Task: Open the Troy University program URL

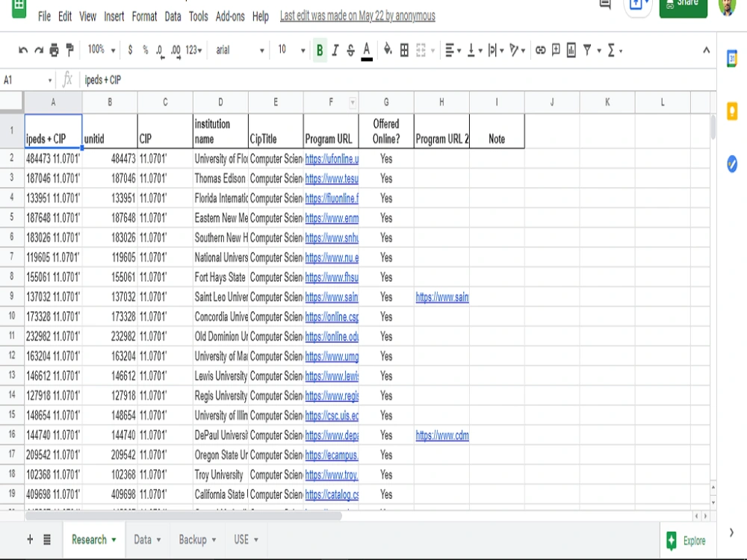Action: (332, 475)
